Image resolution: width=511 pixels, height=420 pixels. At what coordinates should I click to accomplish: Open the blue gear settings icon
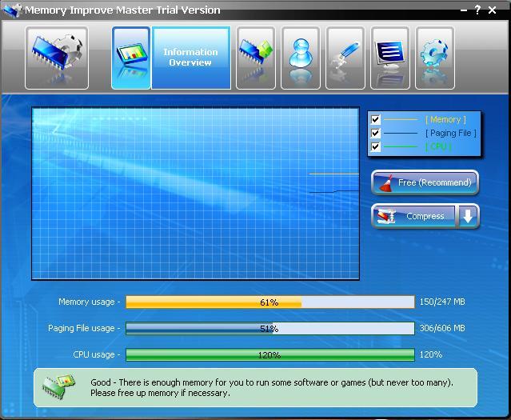coord(435,58)
